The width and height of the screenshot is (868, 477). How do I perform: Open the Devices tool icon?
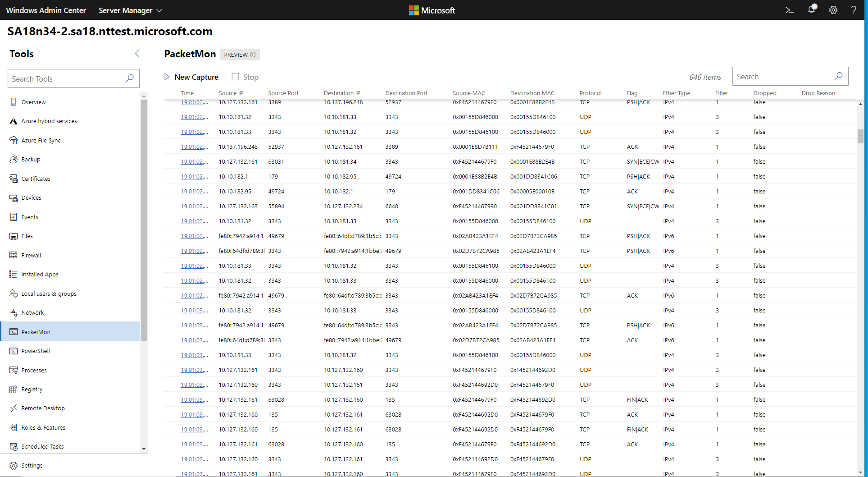tap(14, 197)
